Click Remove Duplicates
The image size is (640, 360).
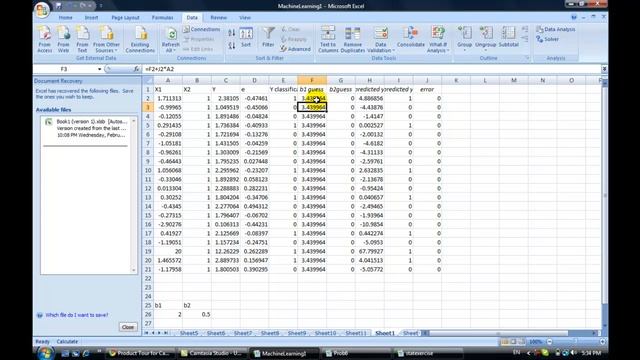353,39
